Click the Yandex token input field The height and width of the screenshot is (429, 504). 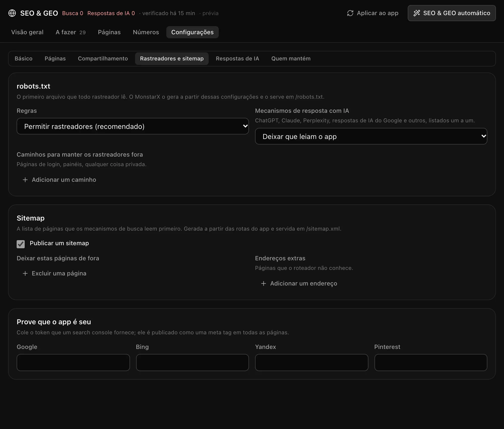312,363
